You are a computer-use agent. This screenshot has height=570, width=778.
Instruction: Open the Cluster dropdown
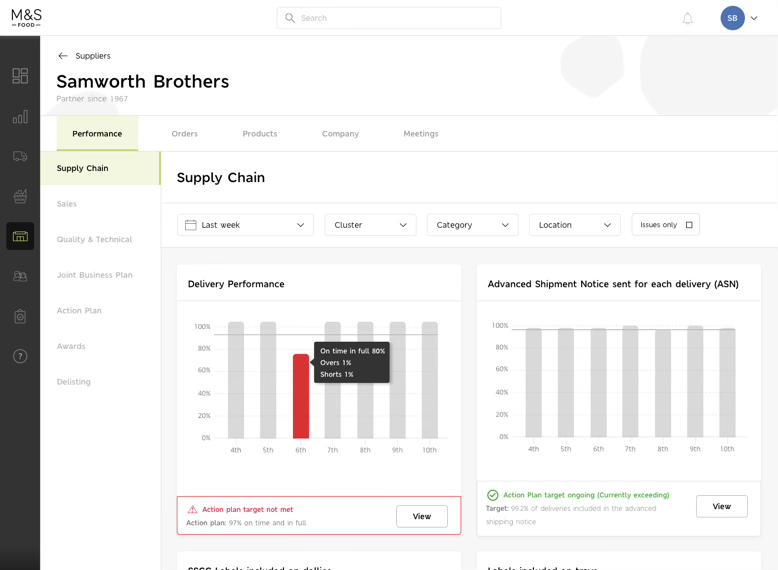click(x=370, y=225)
